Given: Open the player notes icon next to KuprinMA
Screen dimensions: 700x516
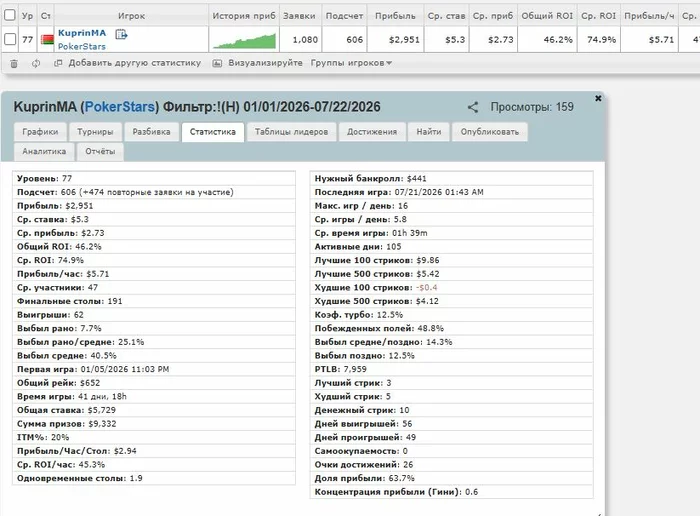Looking at the screenshot, I should coord(121,34).
